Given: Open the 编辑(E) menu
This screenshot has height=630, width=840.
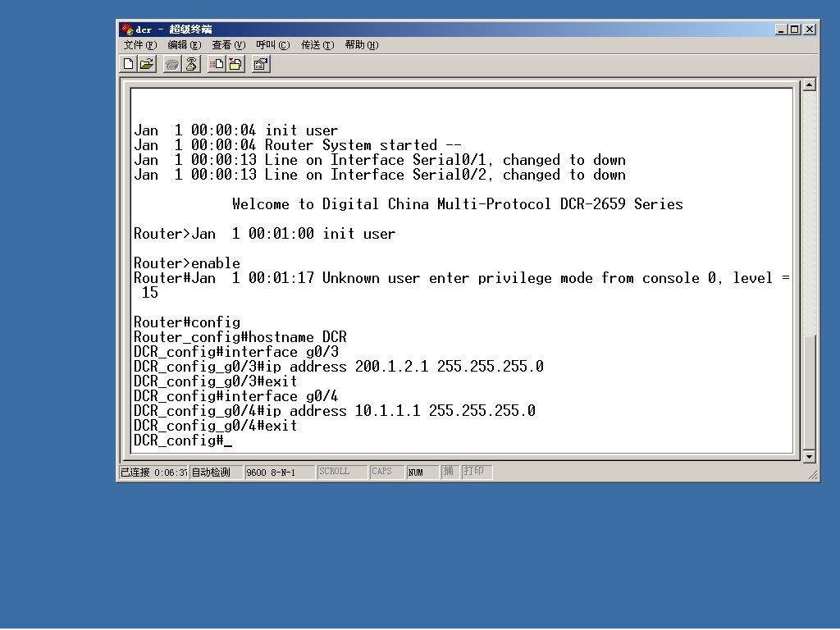Looking at the screenshot, I should point(185,45).
